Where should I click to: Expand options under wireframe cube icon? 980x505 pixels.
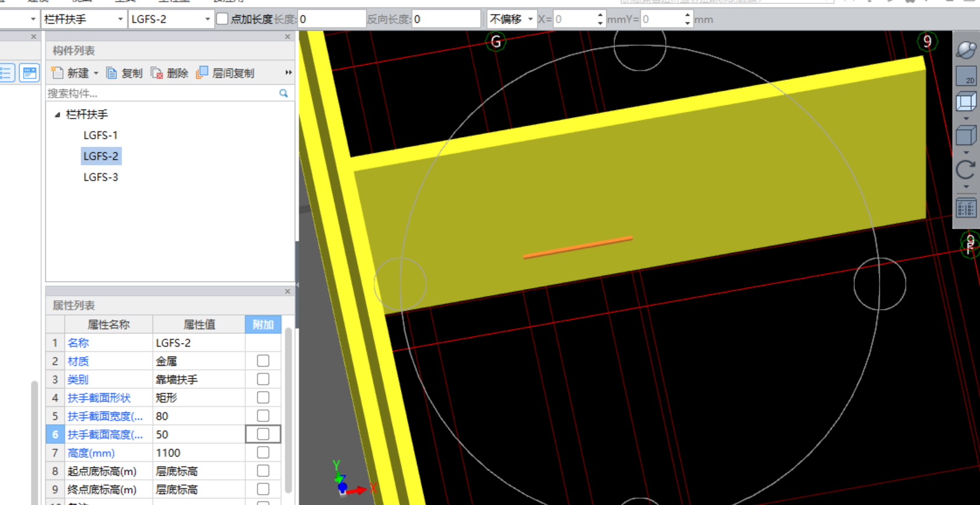[966, 119]
